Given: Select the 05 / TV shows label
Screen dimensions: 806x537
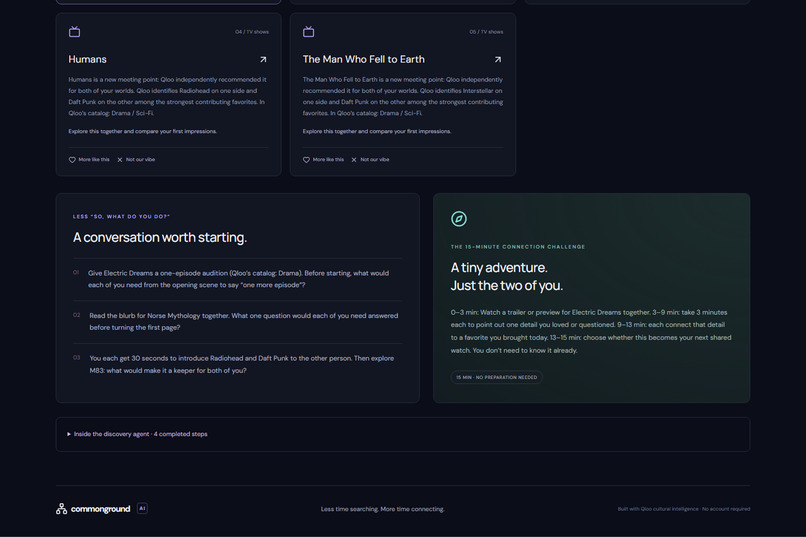Looking at the screenshot, I should tap(486, 32).
